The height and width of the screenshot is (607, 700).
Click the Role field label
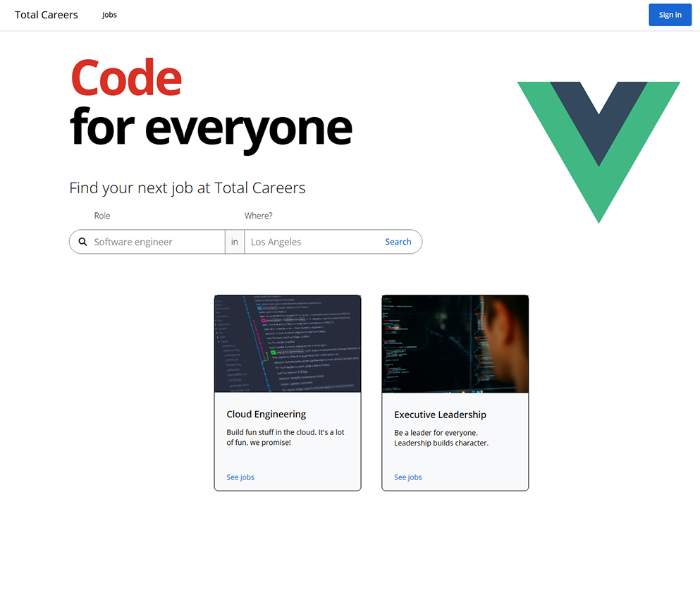click(x=102, y=216)
